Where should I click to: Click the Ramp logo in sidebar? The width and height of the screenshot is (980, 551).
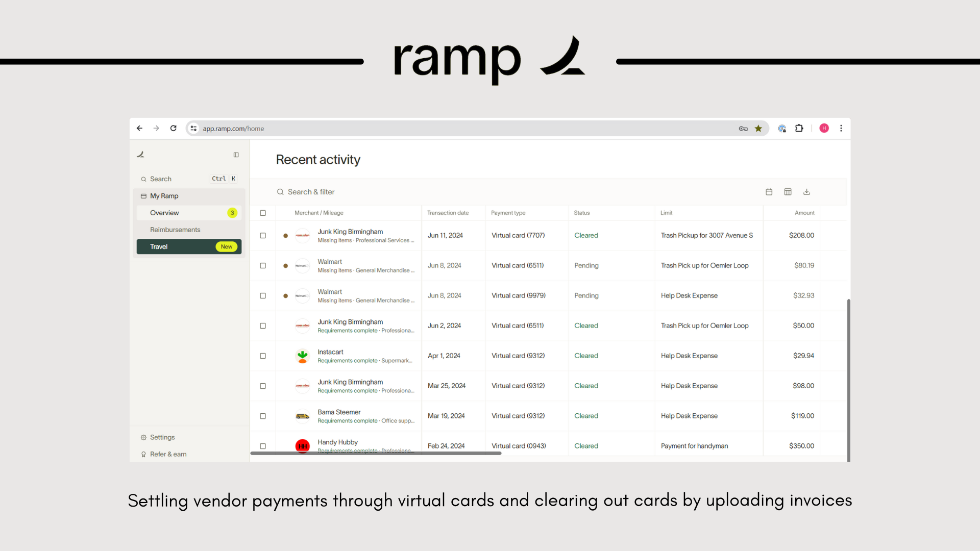click(141, 154)
